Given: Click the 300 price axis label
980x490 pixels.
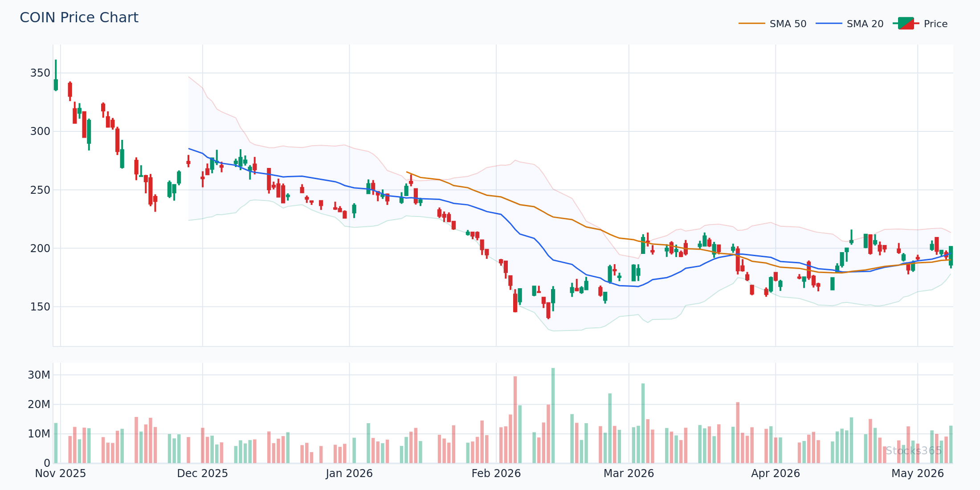Looking at the screenshot, I should (40, 131).
